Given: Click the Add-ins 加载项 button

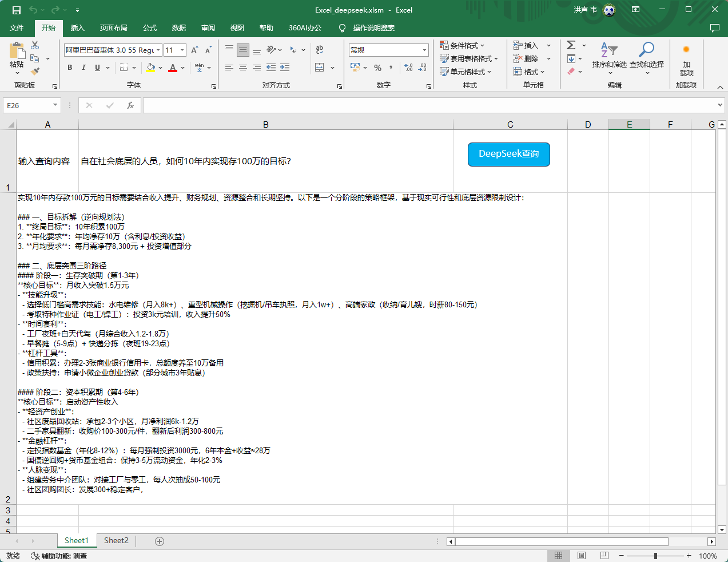Looking at the screenshot, I should point(686,60).
